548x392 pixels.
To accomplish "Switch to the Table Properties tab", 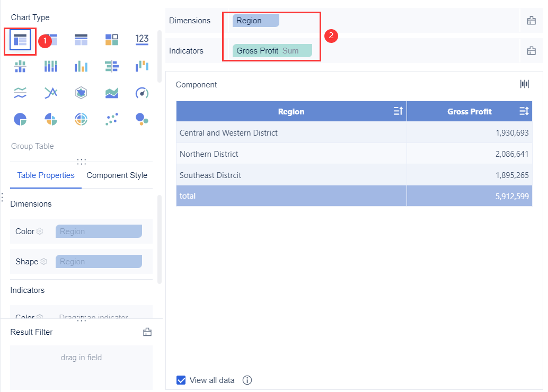I will click(46, 175).
